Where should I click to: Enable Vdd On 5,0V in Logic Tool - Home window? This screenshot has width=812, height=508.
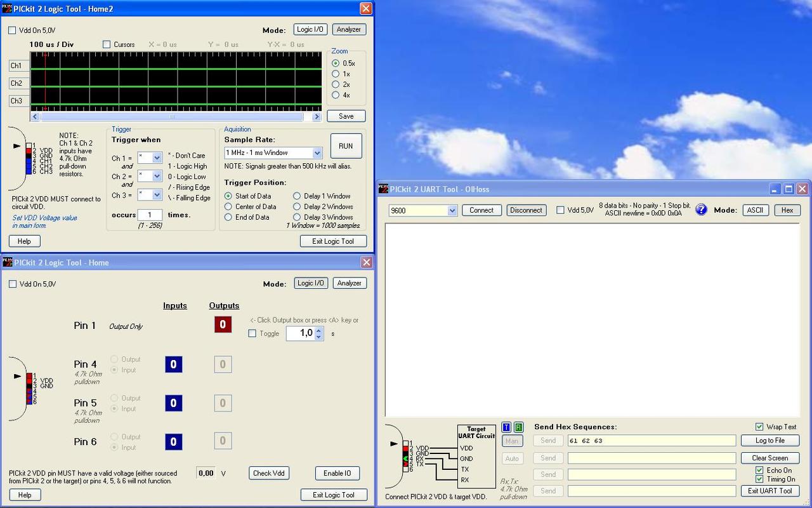point(13,284)
